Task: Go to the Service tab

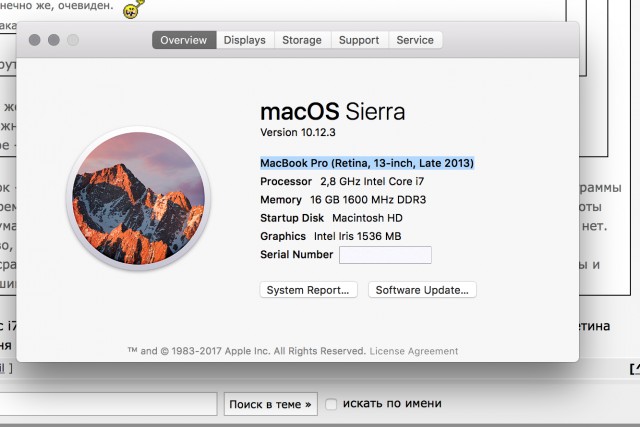Action: pos(415,40)
